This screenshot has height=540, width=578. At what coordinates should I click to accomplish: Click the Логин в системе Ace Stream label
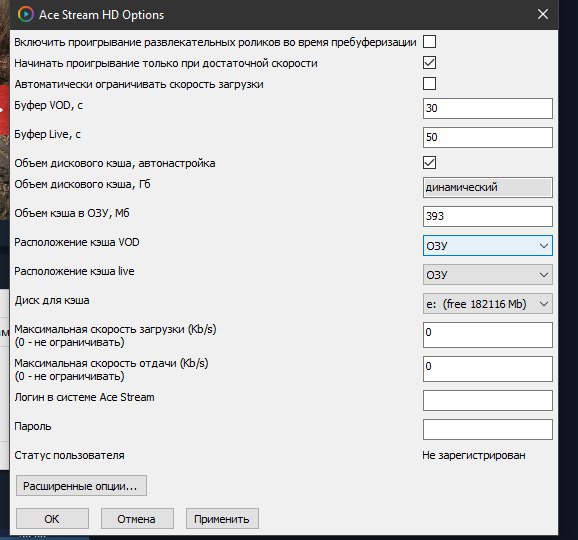[84, 397]
